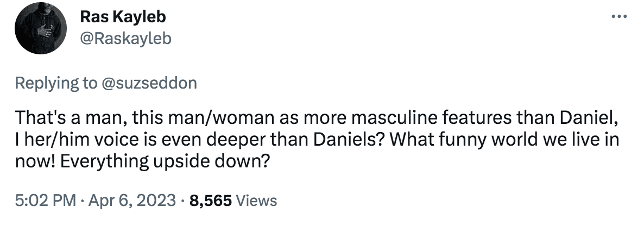Select the 8,565 view count number

coord(211,201)
